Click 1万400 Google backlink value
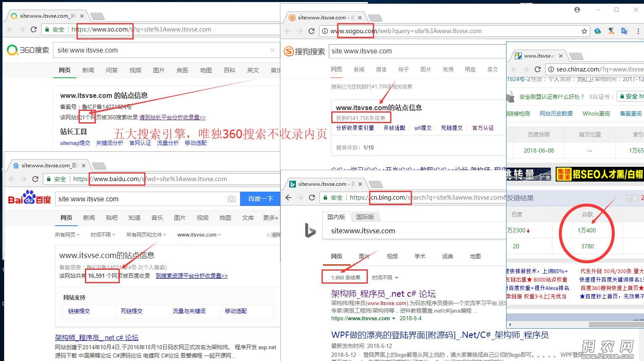This screenshot has width=644, height=361. pyautogui.click(x=586, y=230)
